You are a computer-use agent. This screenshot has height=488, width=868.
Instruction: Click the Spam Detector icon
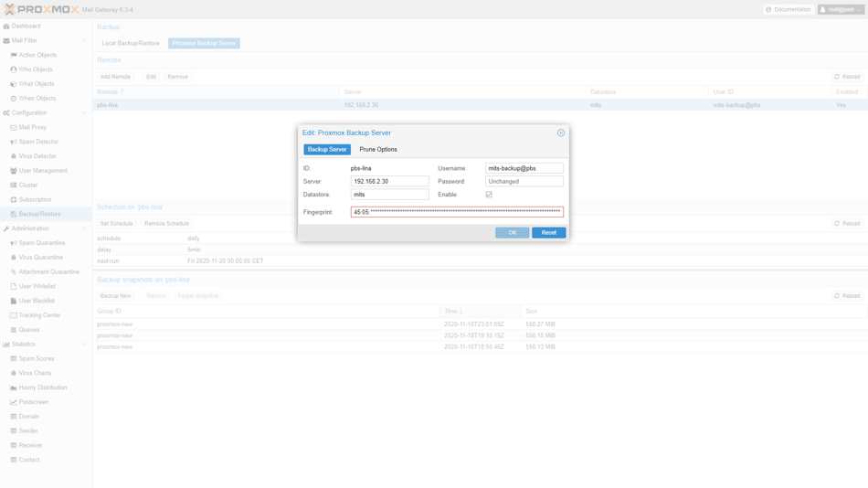14,142
